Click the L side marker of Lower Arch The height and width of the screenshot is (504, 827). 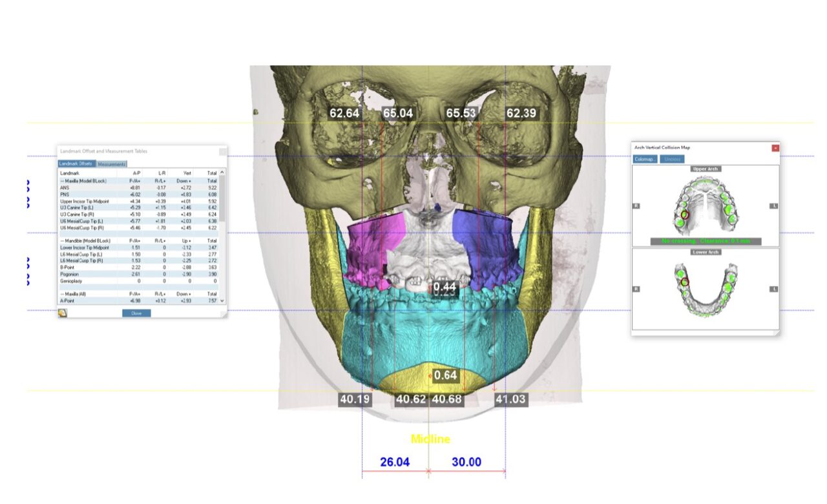pyautogui.click(x=773, y=289)
